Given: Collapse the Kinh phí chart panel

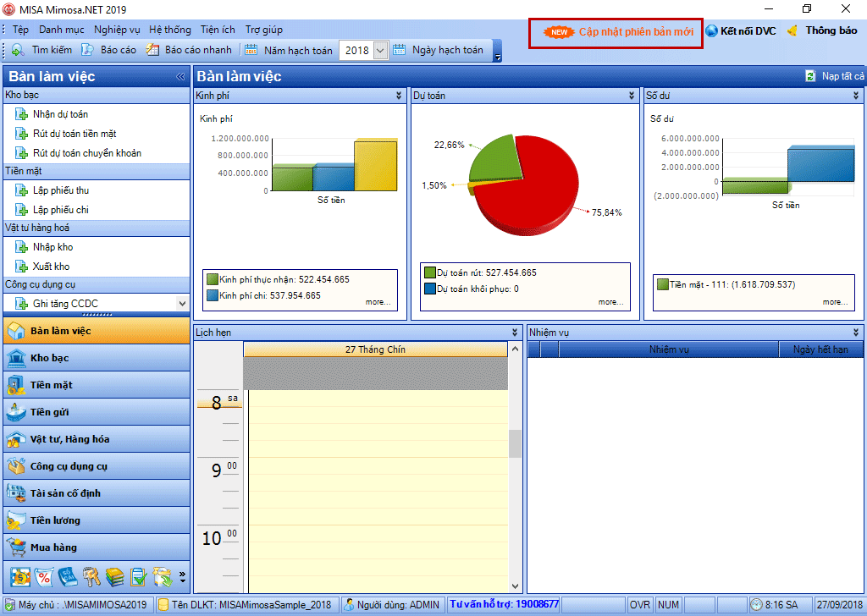Looking at the screenshot, I should tap(399, 96).
